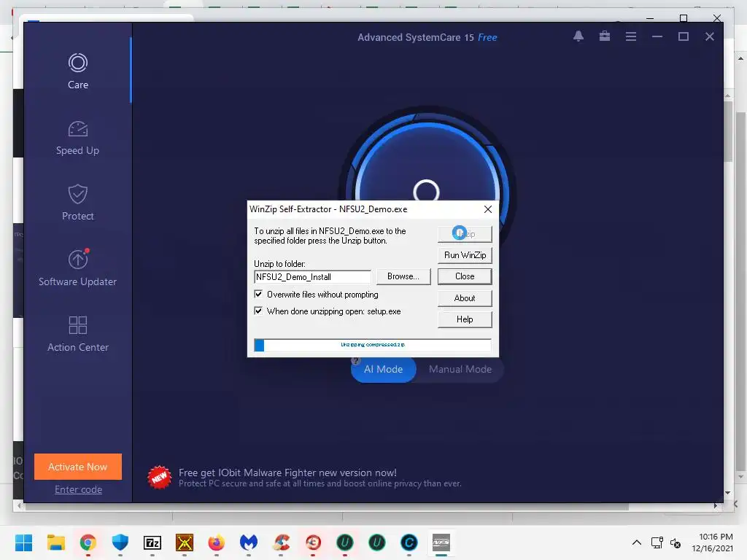Screen dimensions: 747x560
Task: Click the unzipping progress bar
Action: point(373,345)
